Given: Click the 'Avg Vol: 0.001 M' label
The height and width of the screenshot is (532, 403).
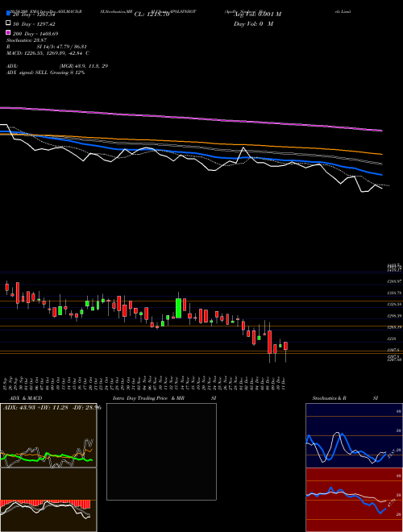Looking at the screenshot, I should (257, 15).
